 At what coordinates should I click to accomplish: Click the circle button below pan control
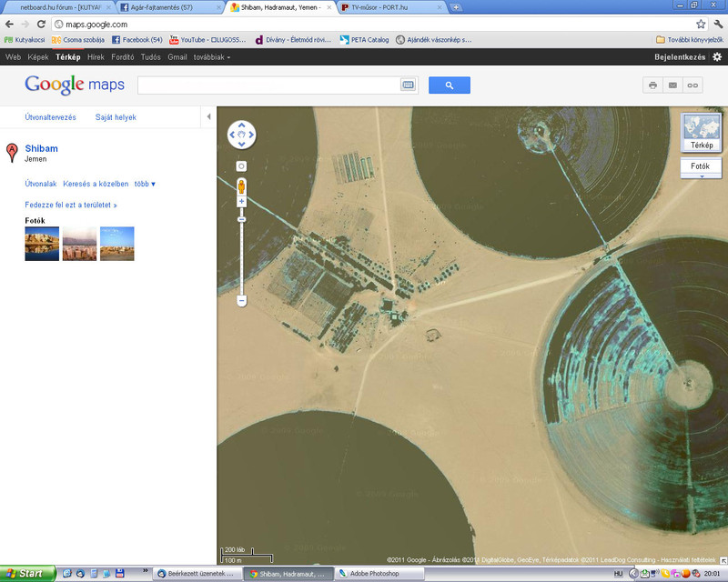[x=241, y=166]
